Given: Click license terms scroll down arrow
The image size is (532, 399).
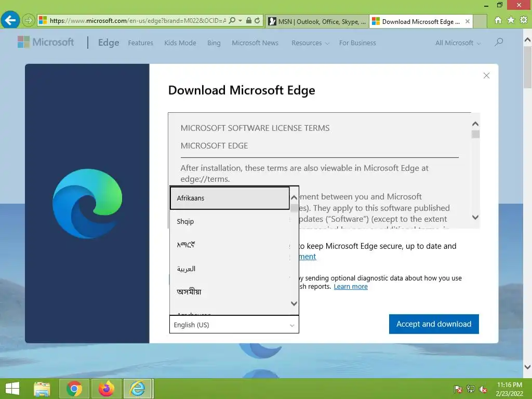Looking at the screenshot, I should point(475,217).
